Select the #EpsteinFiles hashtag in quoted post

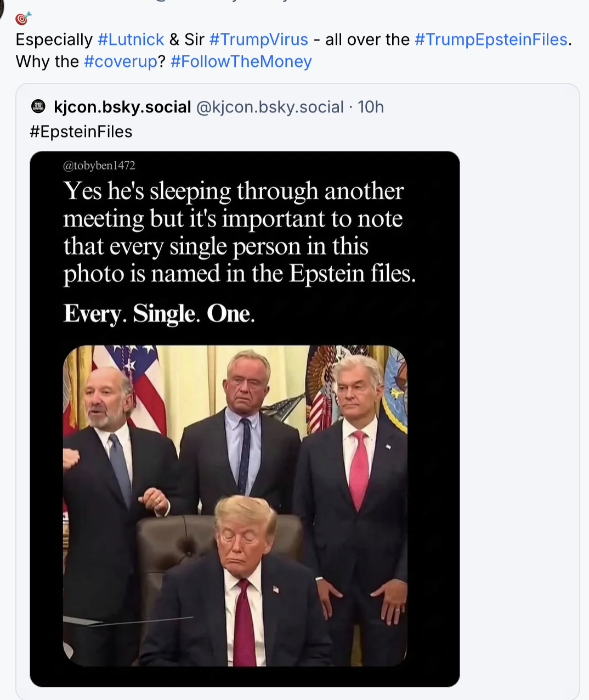(81, 132)
